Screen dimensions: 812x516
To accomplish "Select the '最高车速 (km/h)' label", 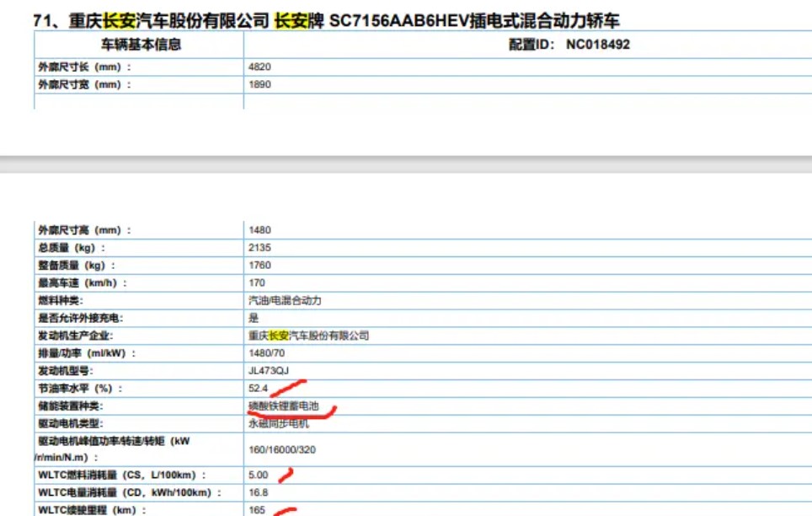I will click(x=83, y=283).
